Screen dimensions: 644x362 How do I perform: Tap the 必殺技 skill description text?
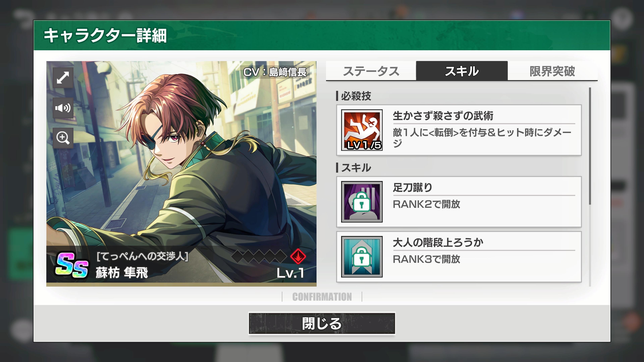[482, 137]
